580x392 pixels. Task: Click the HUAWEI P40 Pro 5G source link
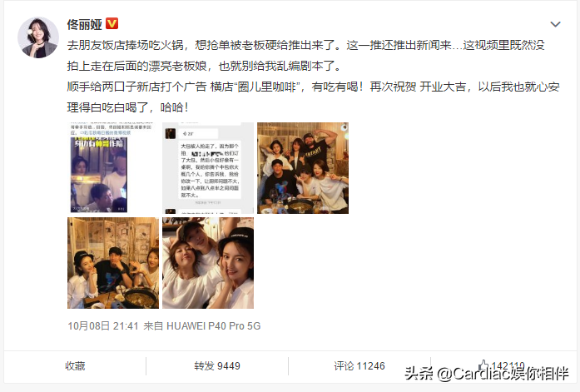(x=213, y=325)
